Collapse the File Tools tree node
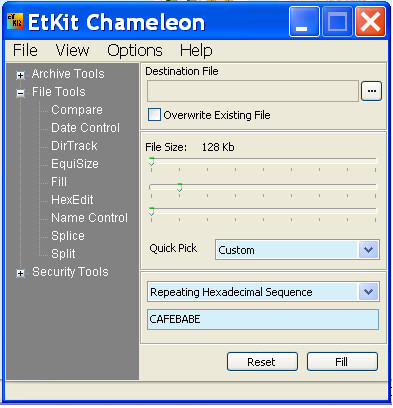The width and height of the screenshot is (393, 408). [20, 93]
